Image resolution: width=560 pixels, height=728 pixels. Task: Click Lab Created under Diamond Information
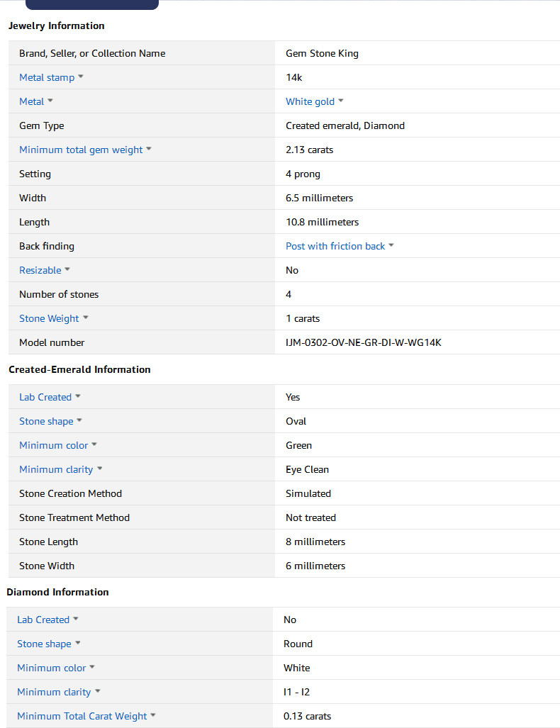tap(43, 620)
